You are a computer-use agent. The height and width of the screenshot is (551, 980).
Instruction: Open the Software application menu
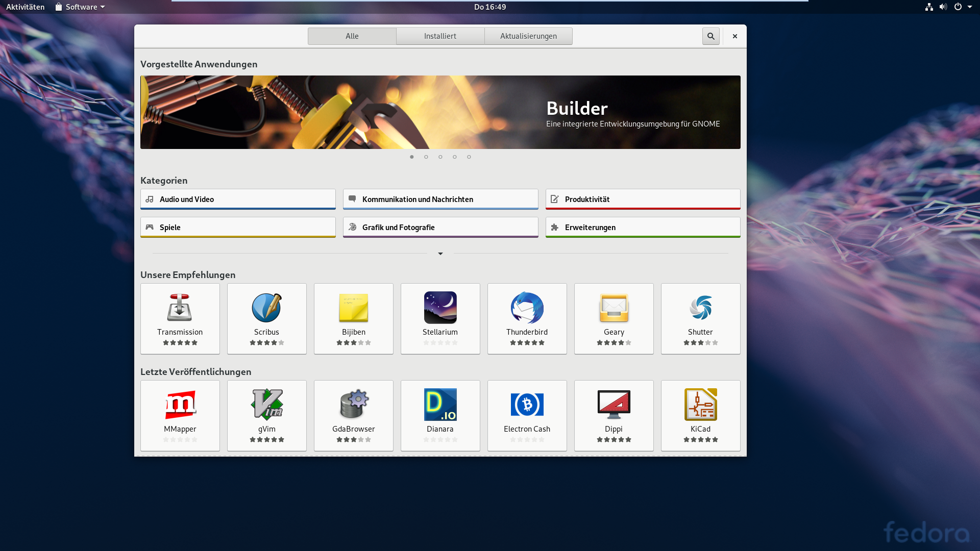[x=80, y=7]
